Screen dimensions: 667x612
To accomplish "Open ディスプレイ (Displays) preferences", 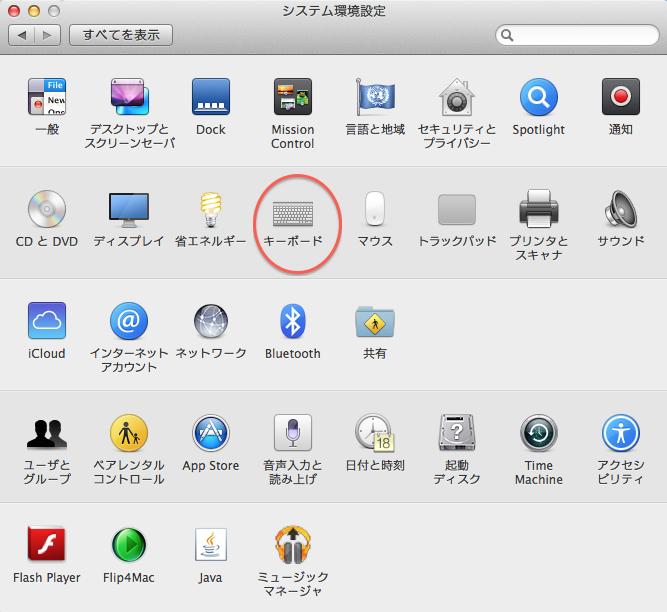I will tap(129, 210).
